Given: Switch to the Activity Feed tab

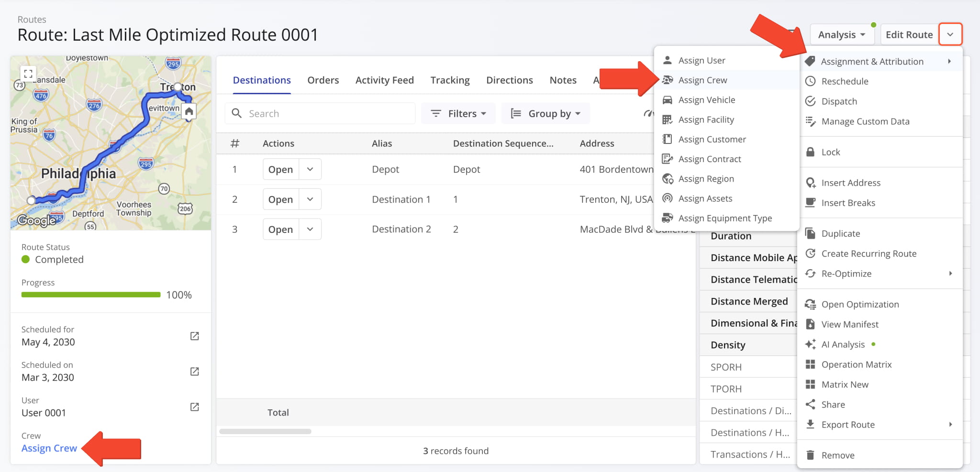Looking at the screenshot, I should click(x=385, y=80).
